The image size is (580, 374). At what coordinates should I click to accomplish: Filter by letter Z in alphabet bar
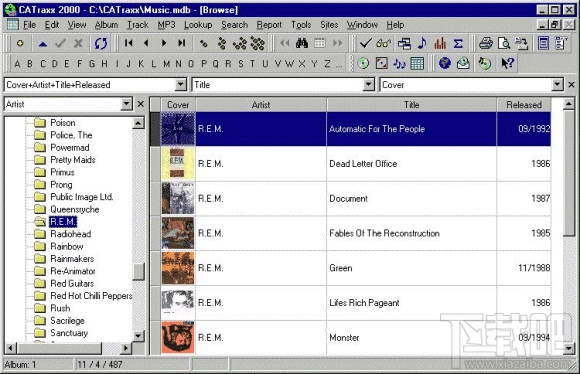click(327, 64)
